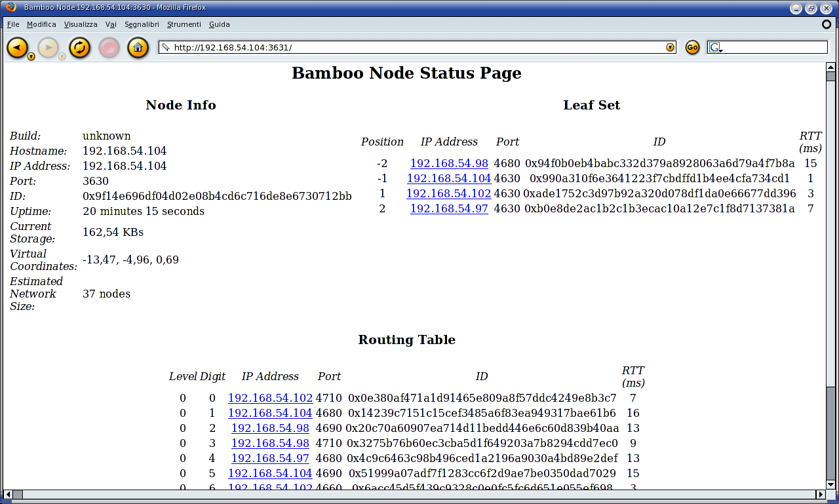Open the File menu
This screenshot has height=504, width=839.
13,24
